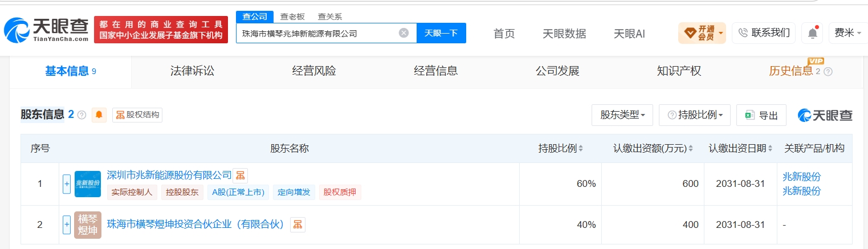Click the second 兆新股份 related product link
The image size is (868, 249).
point(802,191)
